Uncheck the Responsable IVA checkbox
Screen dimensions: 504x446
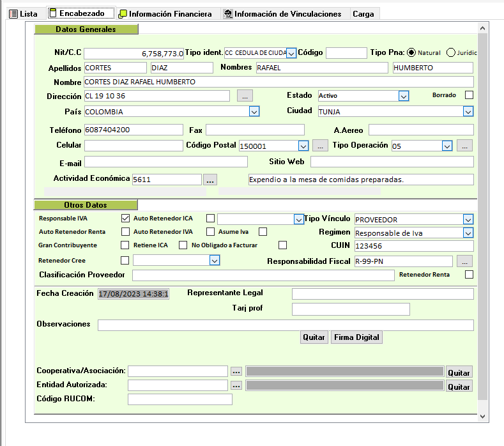pos(125,219)
